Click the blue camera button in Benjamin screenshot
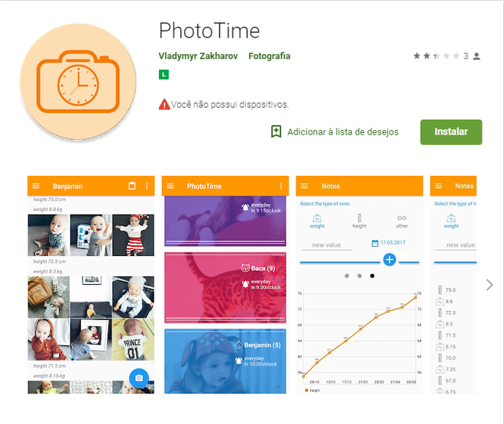504x424 pixels. pyautogui.click(x=139, y=377)
